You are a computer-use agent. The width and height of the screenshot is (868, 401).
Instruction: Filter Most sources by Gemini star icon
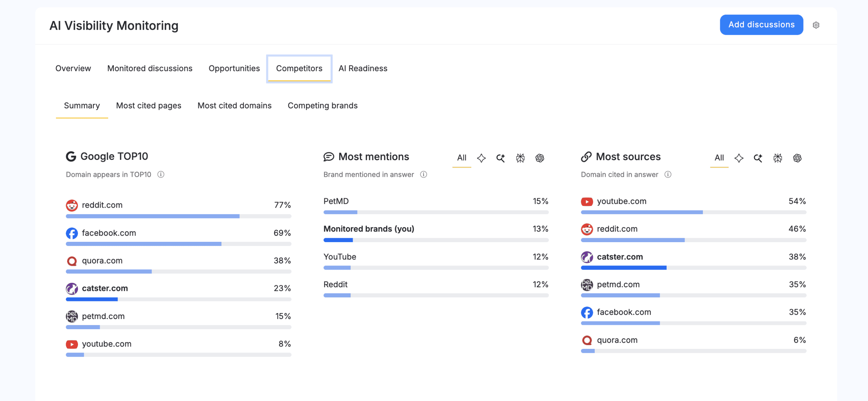pyautogui.click(x=739, y=158)
